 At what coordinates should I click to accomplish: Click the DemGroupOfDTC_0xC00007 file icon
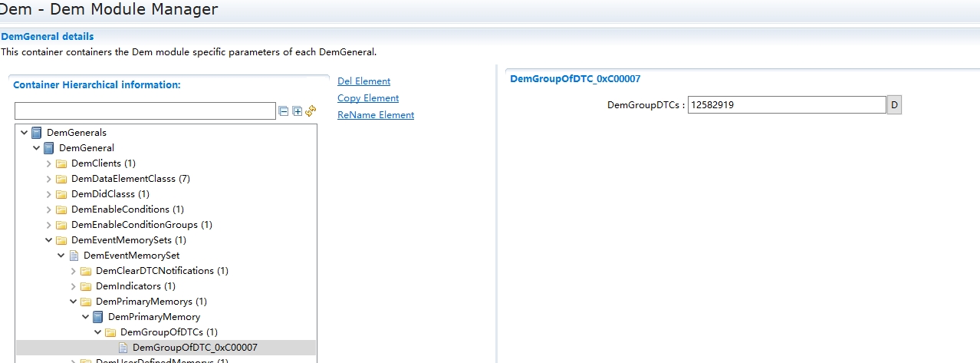tap(123, 348)
